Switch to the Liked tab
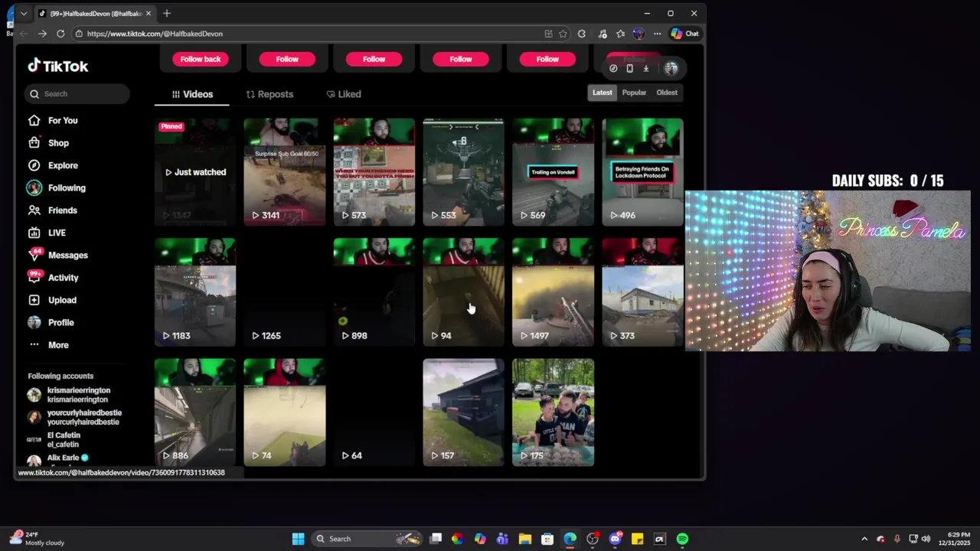The height and width of the screenshot is (551, 980). (x=343, y=94)
